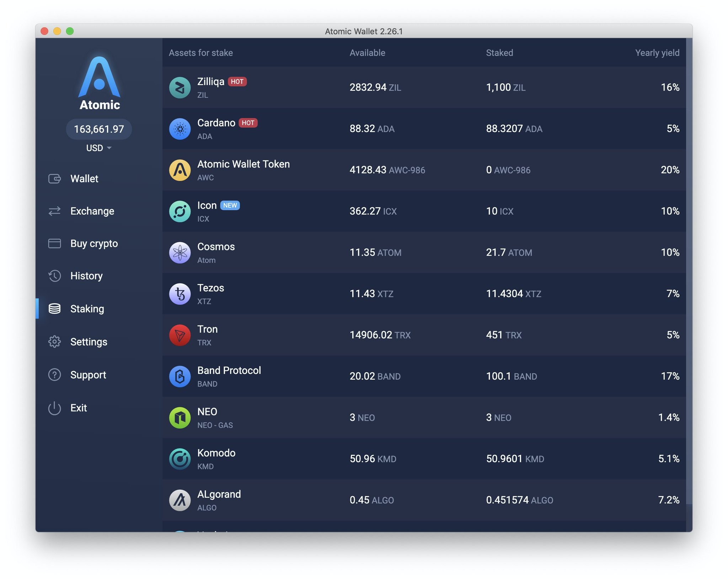Click the Icon ICX coin icon

180,211
